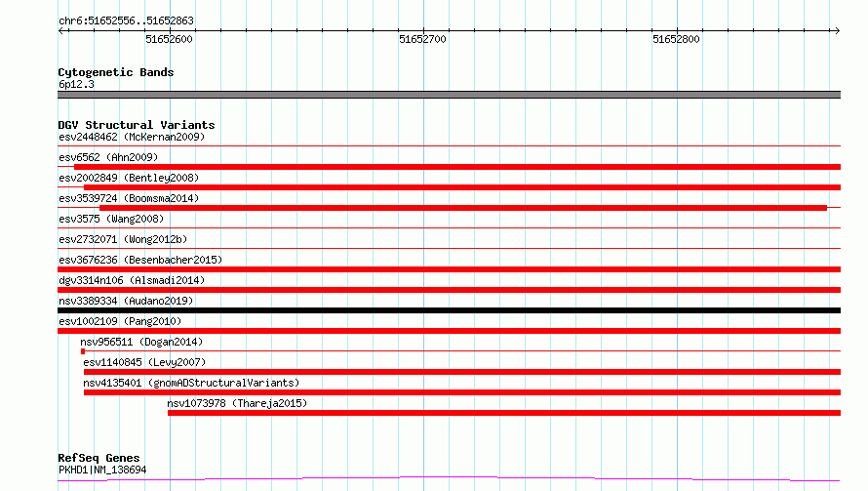Viewport: 868px width, 491px height.
Task: Click the red bar under dgv3314n106
Action: (449, 290)
